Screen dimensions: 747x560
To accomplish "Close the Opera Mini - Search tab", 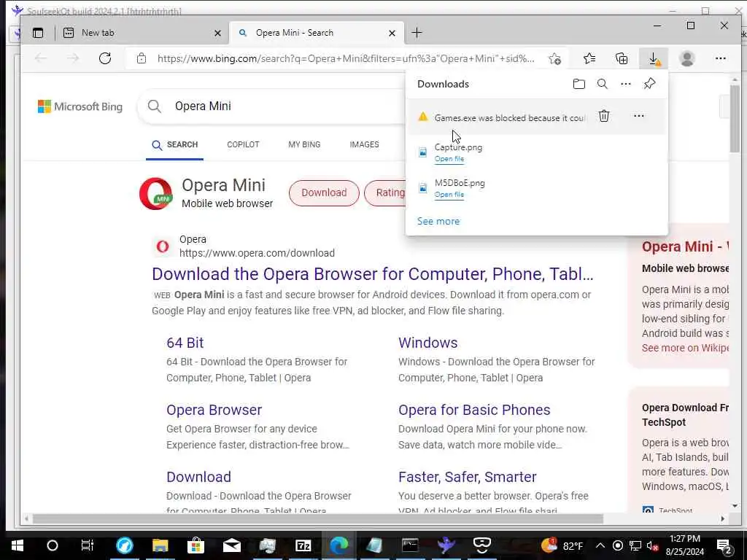I will [392, 34].
